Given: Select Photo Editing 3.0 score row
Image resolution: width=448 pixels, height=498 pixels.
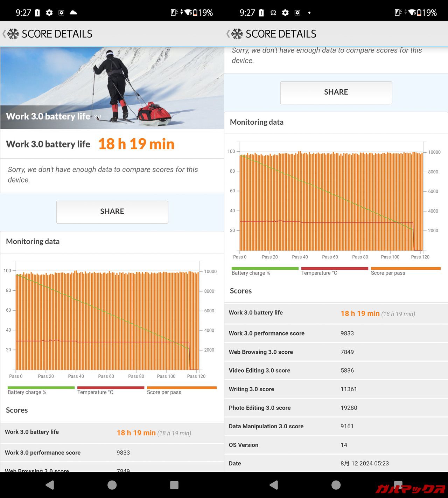Looking at the screenshot, I should 336,408.
